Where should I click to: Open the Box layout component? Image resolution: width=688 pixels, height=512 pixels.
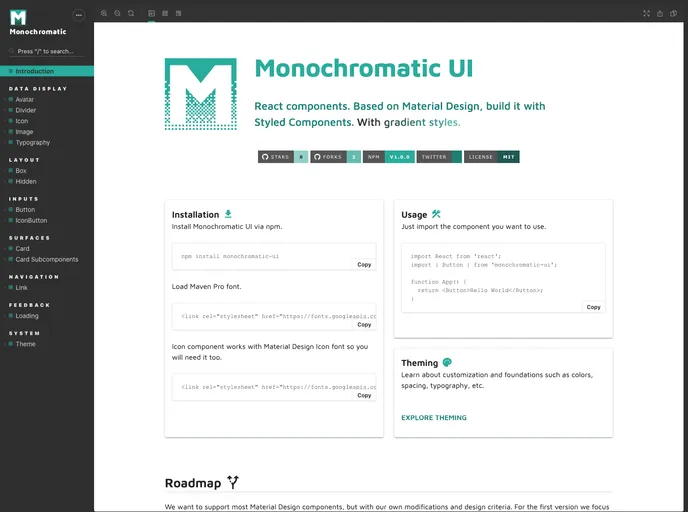click(21, 171)
